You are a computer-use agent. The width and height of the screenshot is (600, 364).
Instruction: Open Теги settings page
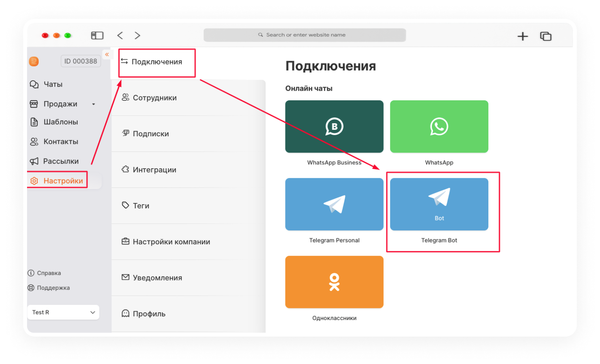click(141, 206)
